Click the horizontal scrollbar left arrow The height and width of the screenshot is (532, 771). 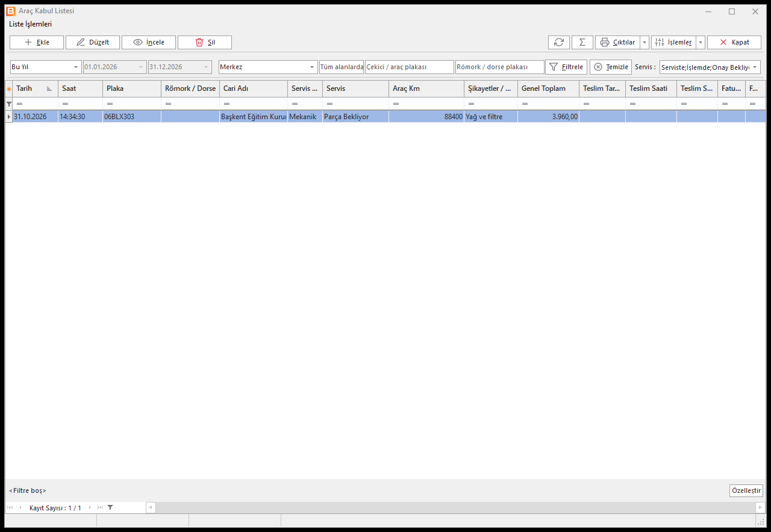[x=151, y=507]
